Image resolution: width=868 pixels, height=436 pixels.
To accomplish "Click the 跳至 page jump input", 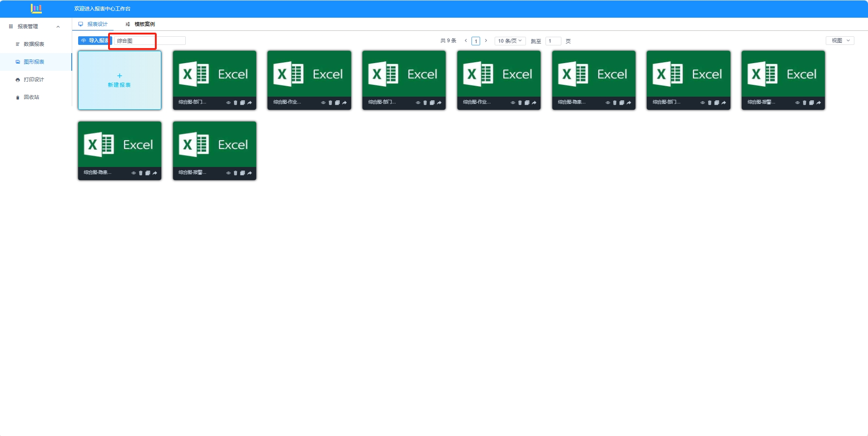I will 553,41.
